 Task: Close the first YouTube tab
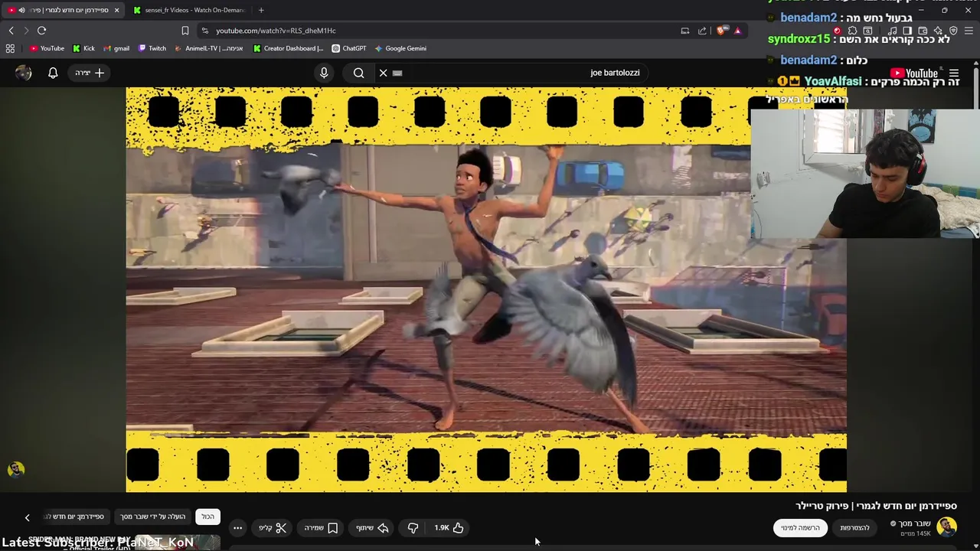pyautogui.click(x=116, y=10)
